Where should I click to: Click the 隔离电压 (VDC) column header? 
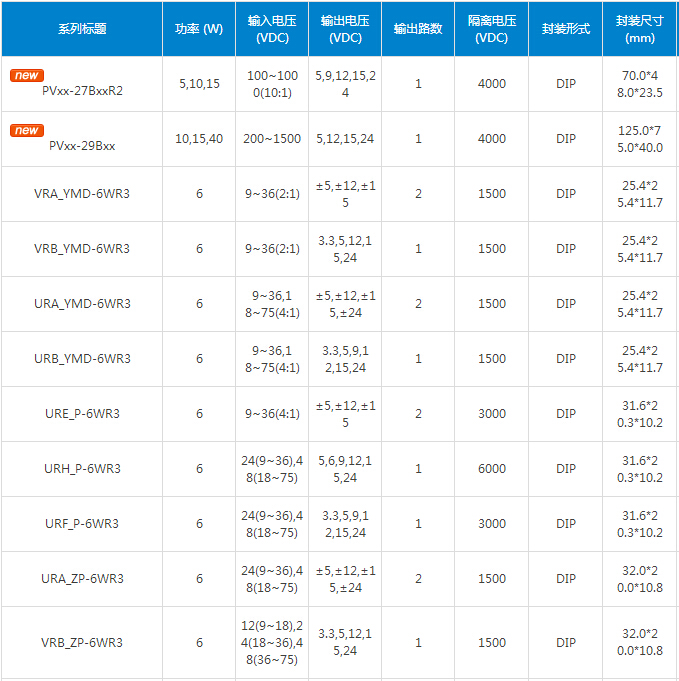[x=492, y=29]
